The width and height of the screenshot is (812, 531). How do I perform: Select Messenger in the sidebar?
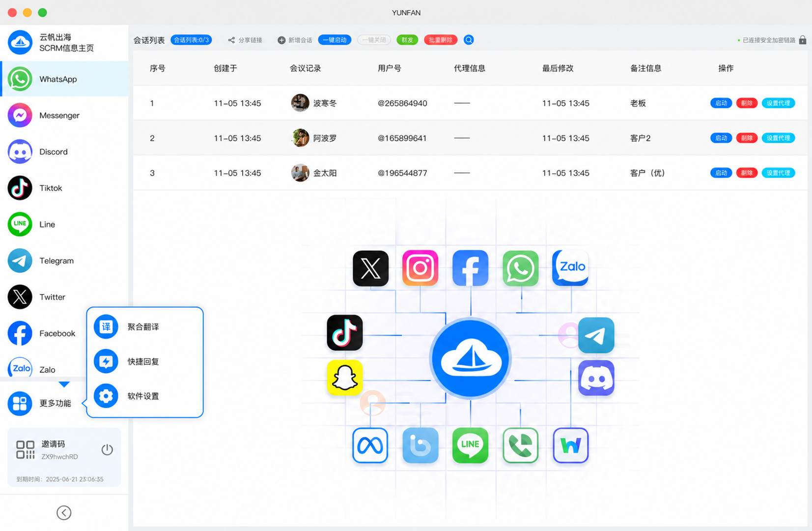(x=64, y=116)
